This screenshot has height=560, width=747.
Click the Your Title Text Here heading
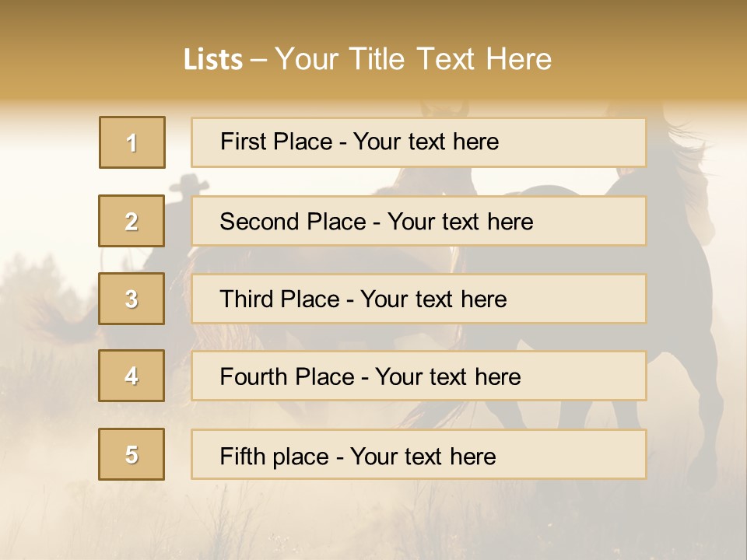pos(413,59)
